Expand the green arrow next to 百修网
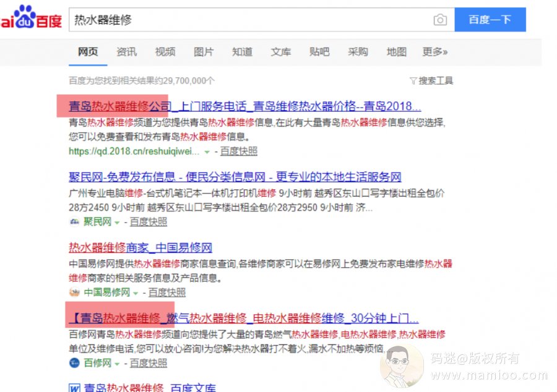 coord(116,364)
